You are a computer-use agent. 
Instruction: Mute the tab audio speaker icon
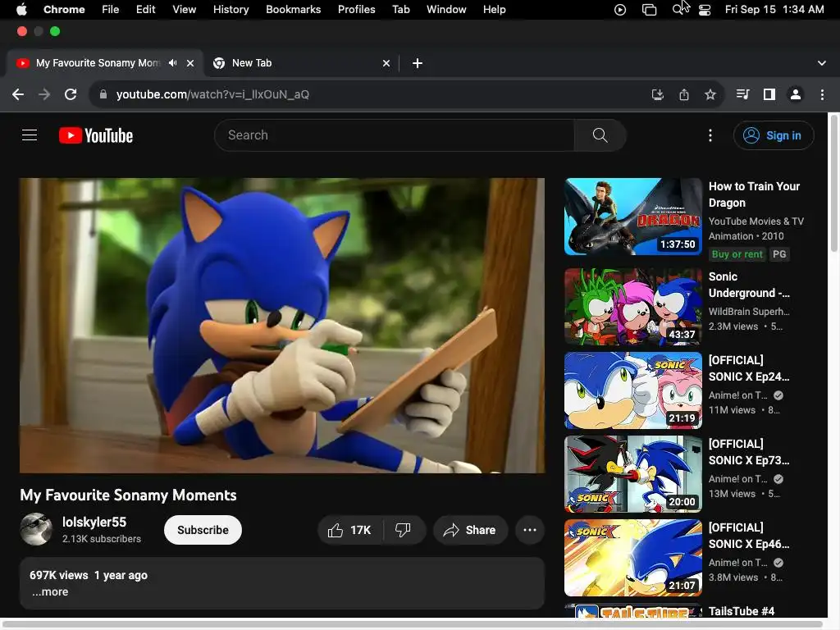172,63
